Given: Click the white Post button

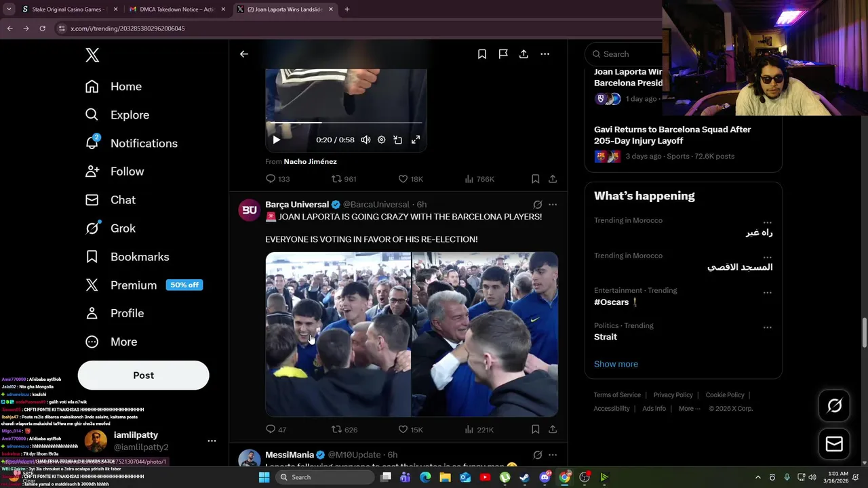Looking at the screenshot, I should tap(143, 375).
